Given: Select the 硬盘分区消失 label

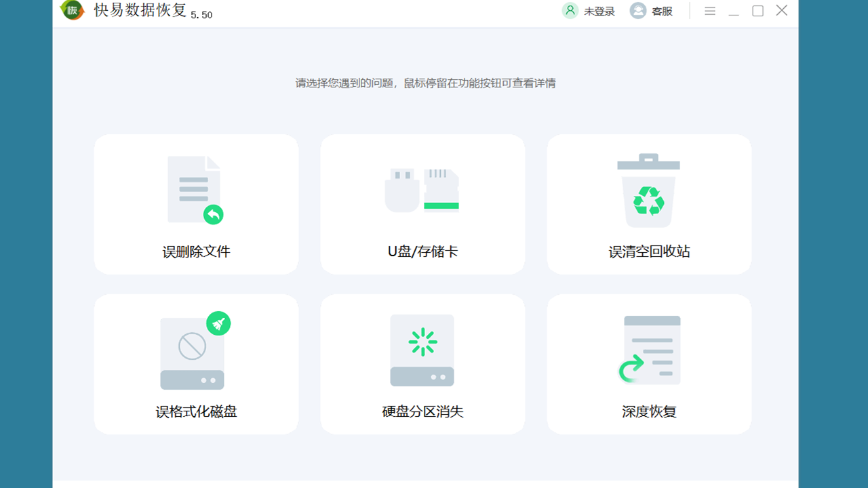Looking at the screenshot, I should (422, 411).
